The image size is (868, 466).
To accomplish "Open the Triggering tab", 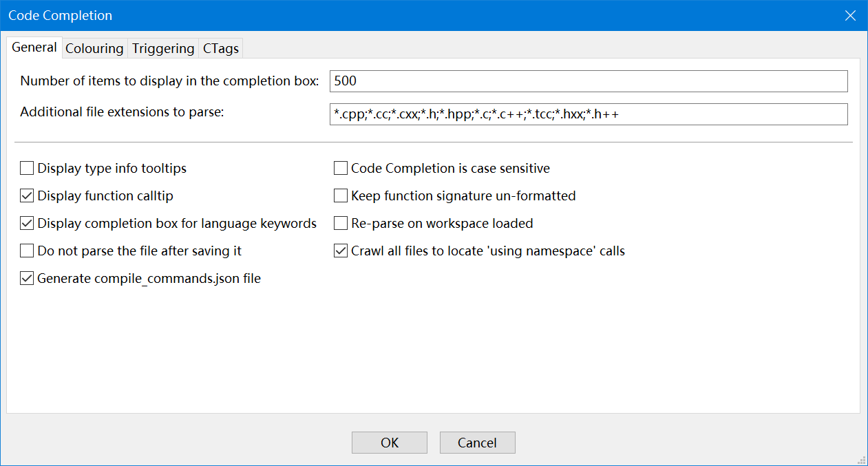I will [x=163, y=49].
